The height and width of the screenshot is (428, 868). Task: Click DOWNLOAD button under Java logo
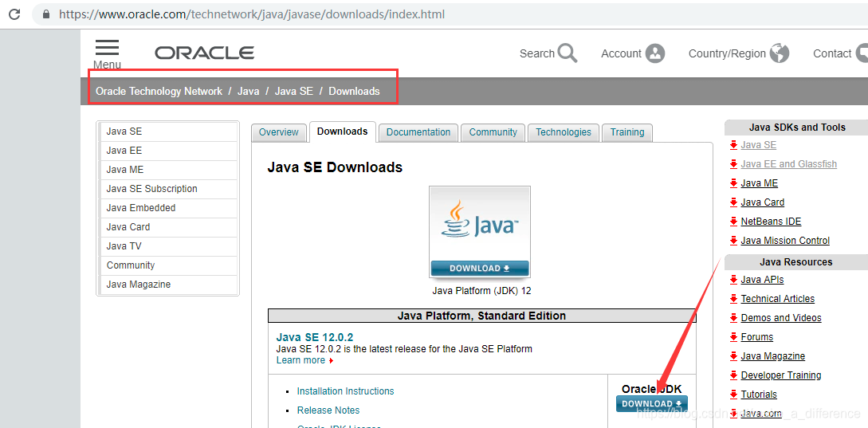click(479, 268)
